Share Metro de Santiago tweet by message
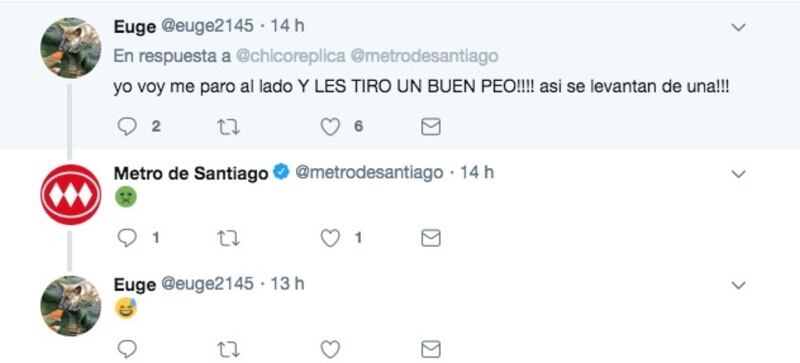 point(431,238)
